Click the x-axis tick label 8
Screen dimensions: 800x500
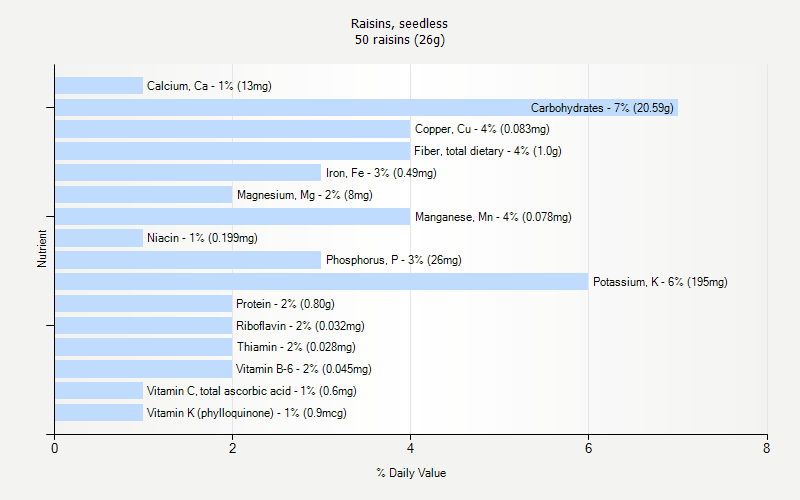coord(766,448)
